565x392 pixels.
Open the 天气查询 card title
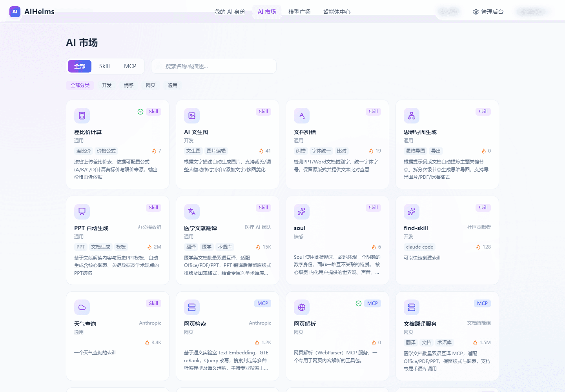[x=85, y=324]
